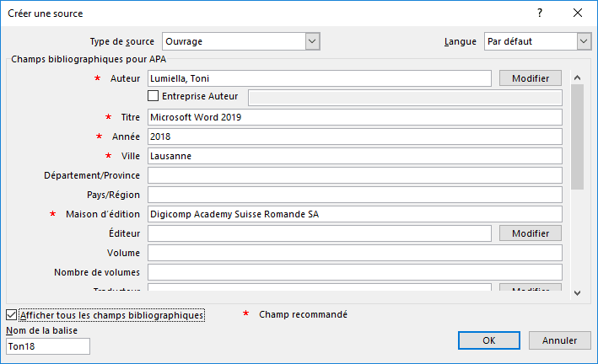Enable the Entreprise Auteur checkbox
This screenshot has width=598, height=364.
coord(153,96)
